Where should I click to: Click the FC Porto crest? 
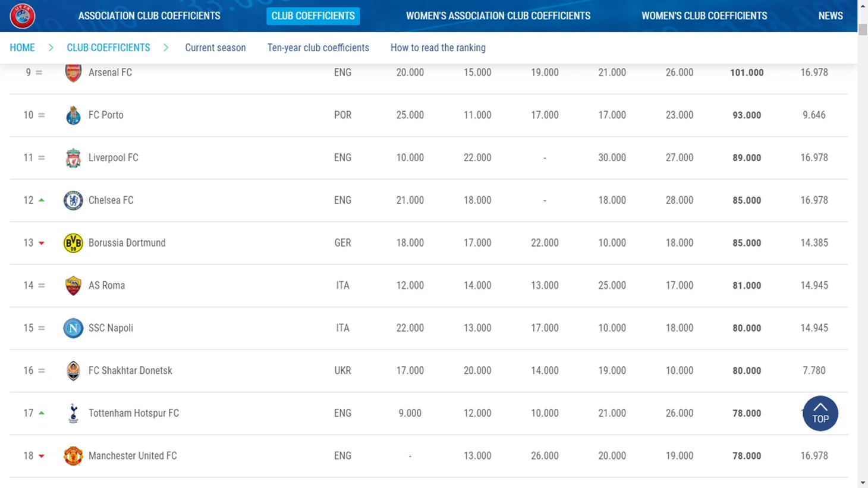coord(73,115)
